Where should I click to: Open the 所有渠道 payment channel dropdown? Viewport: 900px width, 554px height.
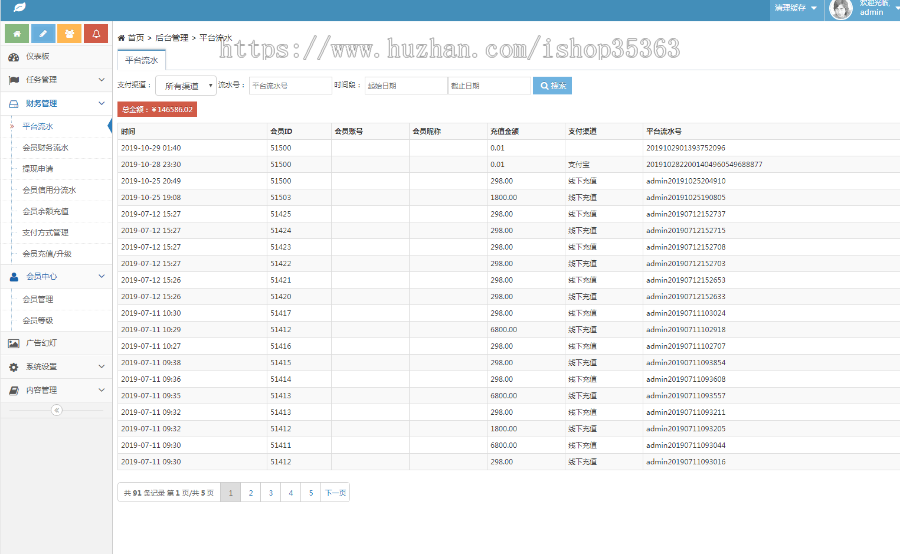[187, 86]
